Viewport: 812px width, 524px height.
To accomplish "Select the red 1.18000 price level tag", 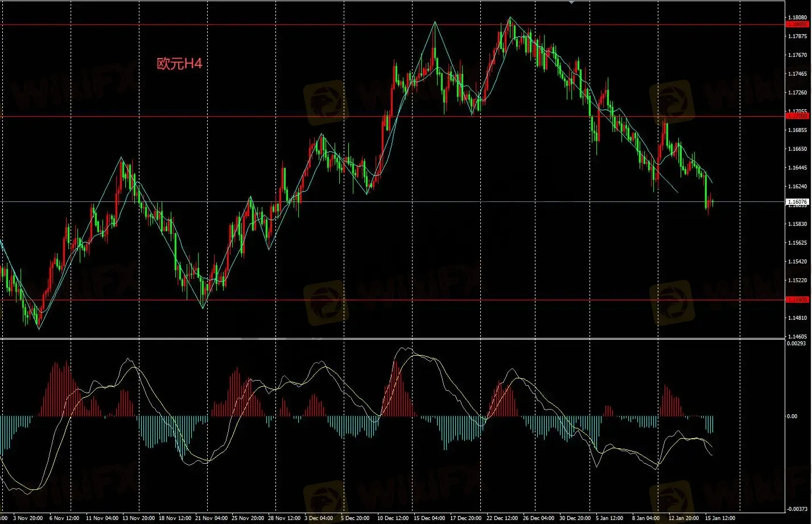I will click(x=796, y=24).
